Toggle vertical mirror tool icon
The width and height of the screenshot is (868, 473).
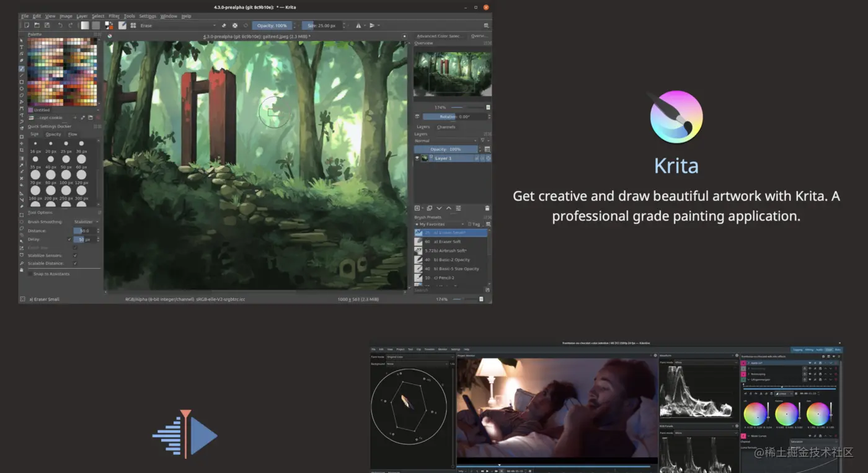tap(372, 25)
